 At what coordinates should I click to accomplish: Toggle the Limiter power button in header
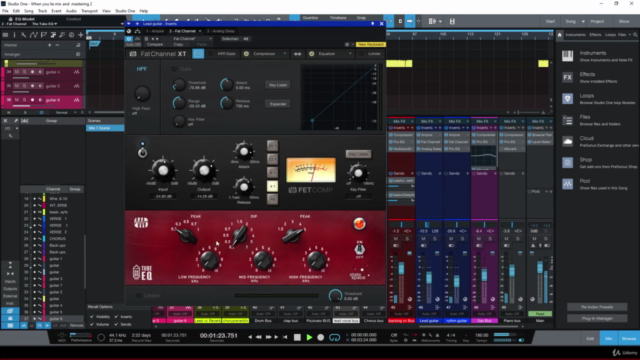point(362,54)
